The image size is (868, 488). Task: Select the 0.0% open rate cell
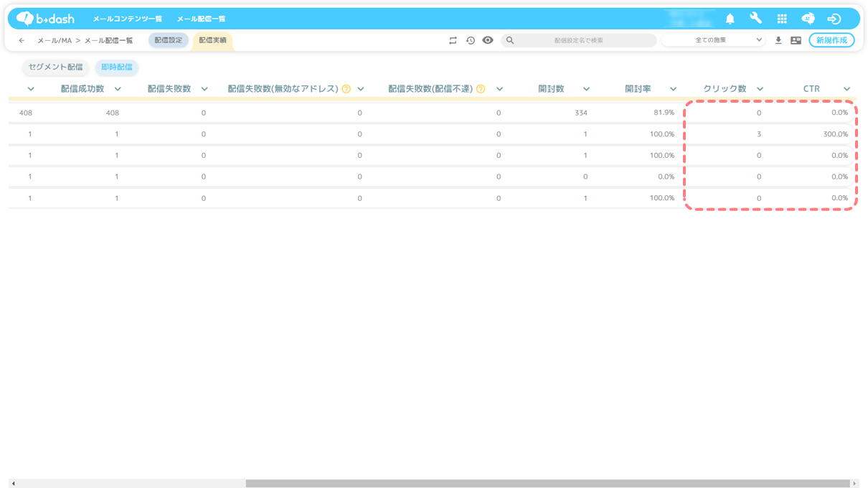[x=666, y=177]
